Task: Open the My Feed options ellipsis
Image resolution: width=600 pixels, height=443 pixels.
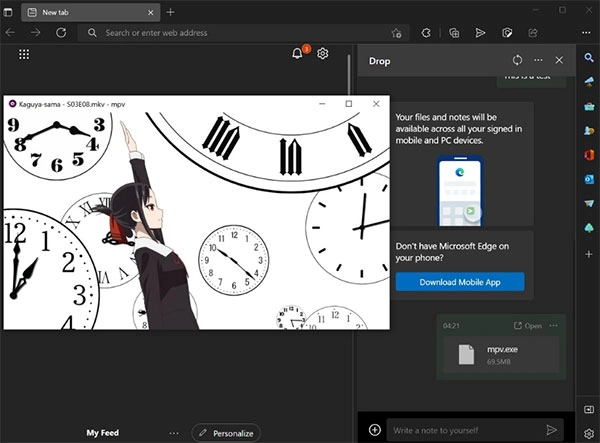Action: (174, 433)
